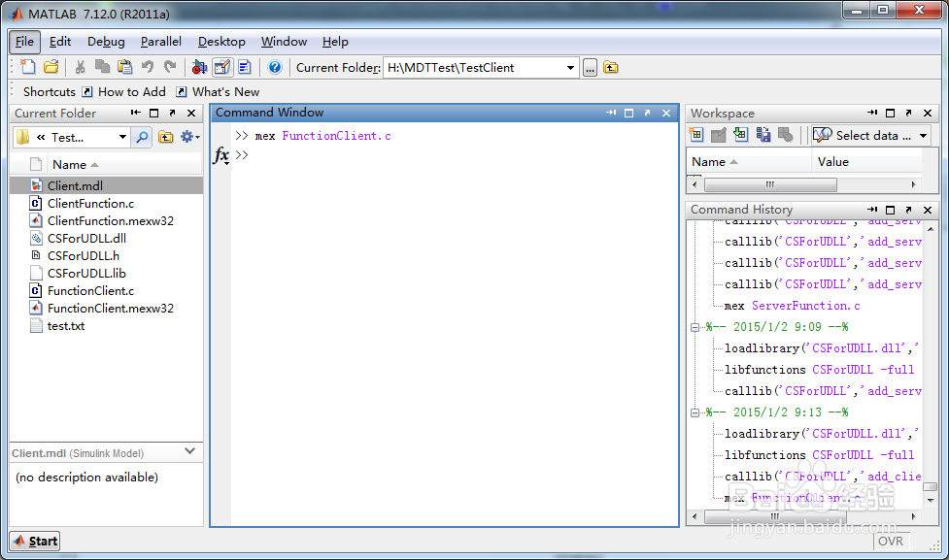The image size is (949, 560).
Task: Click browse for folder ellipsis button
Action: 591,68
